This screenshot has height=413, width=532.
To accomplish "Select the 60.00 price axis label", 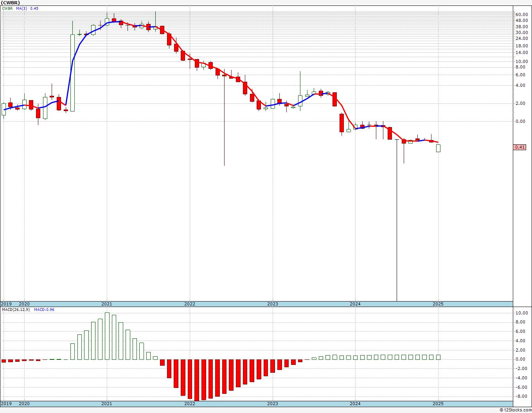I will (x=522, y=14).
